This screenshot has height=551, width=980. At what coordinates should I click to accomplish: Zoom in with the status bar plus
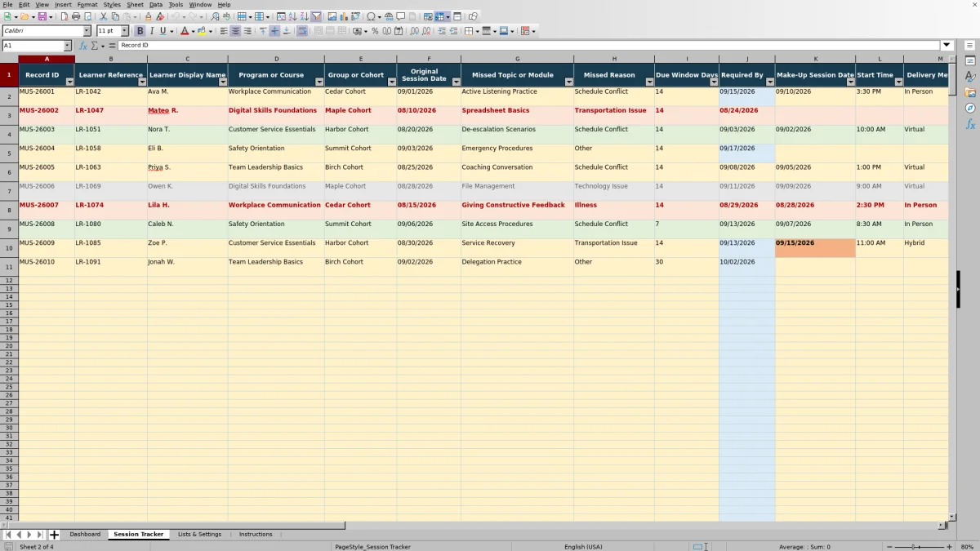point(949,547)
